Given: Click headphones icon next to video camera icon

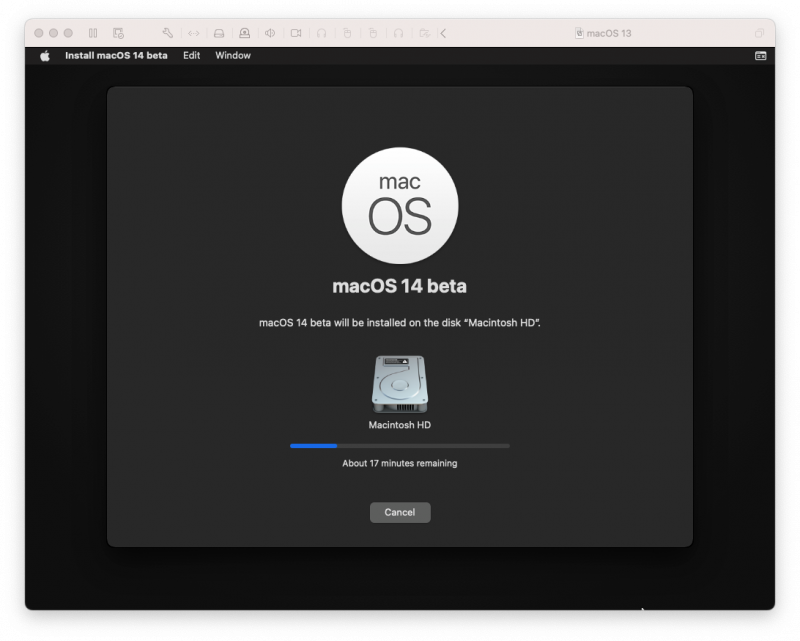Looking at the screenshot, I should pos(321,33).
